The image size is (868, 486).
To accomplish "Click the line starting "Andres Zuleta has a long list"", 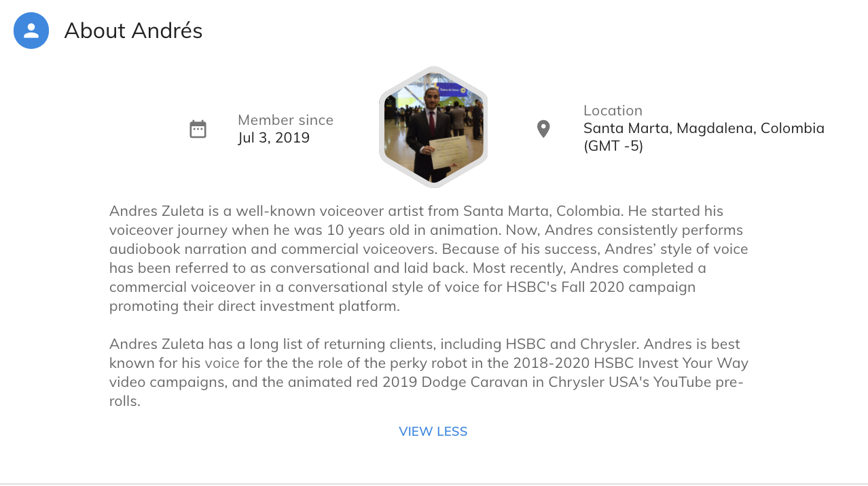I will (424, 344).
